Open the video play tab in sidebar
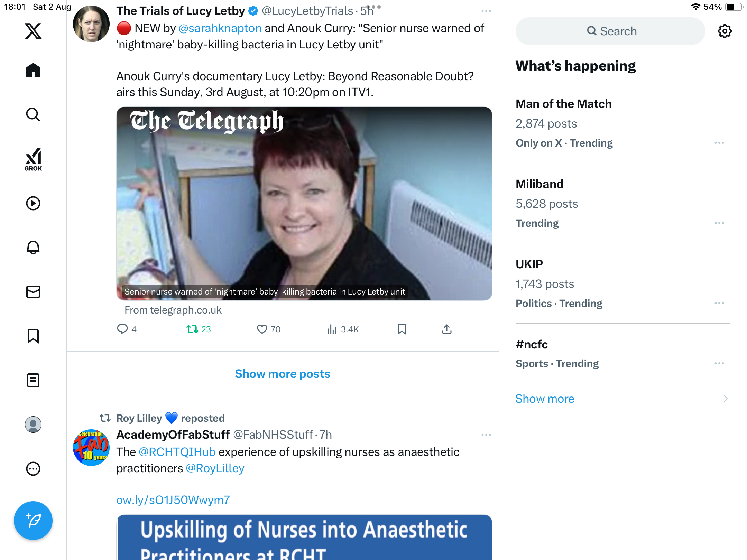Image resolution: width=747 pixels, height=560 pixels. [x=33, y=203]
